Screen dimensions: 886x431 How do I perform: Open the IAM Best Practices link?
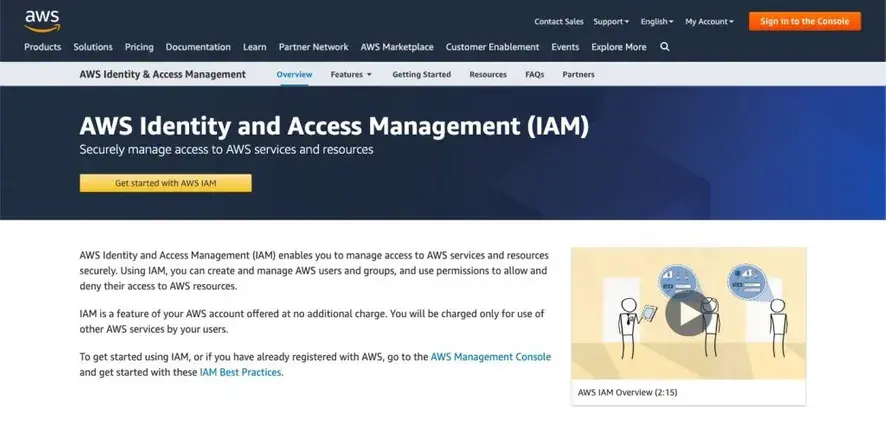[240, 372]
